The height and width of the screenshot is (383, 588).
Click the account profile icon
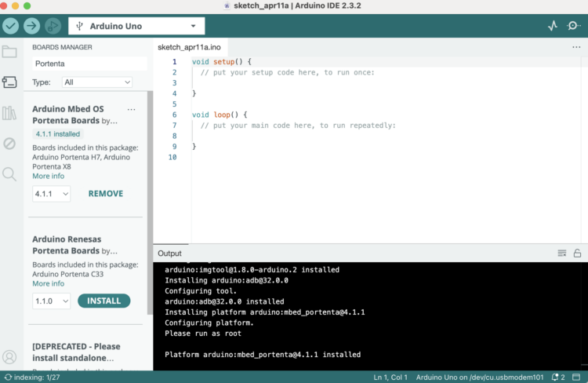pyautogui.click(x=9, y=357)
